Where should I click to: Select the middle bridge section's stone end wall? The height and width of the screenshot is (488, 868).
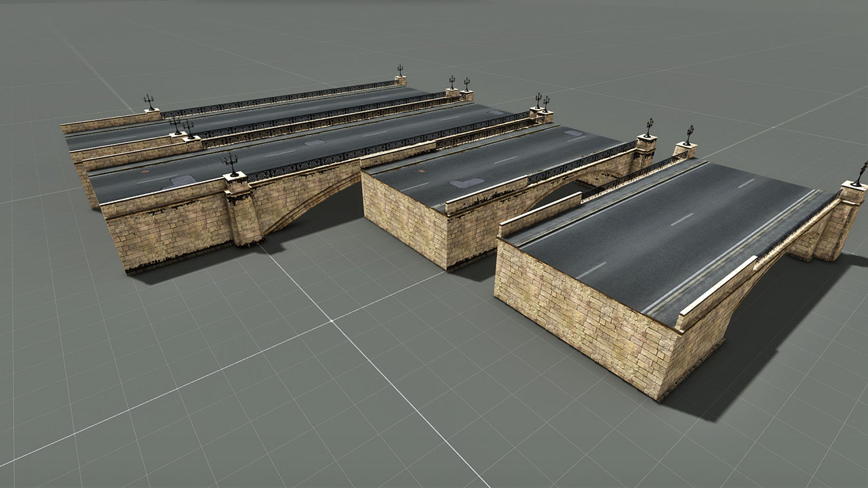point(405,219)
